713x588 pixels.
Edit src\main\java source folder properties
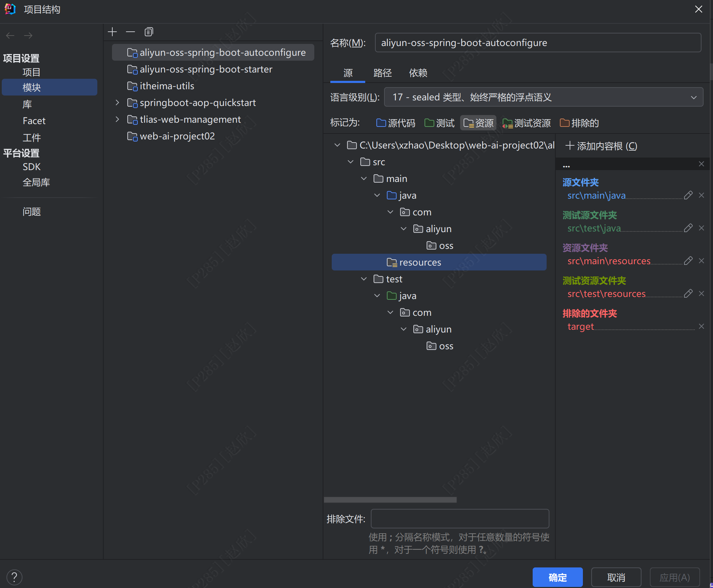(x=688, y=195)
